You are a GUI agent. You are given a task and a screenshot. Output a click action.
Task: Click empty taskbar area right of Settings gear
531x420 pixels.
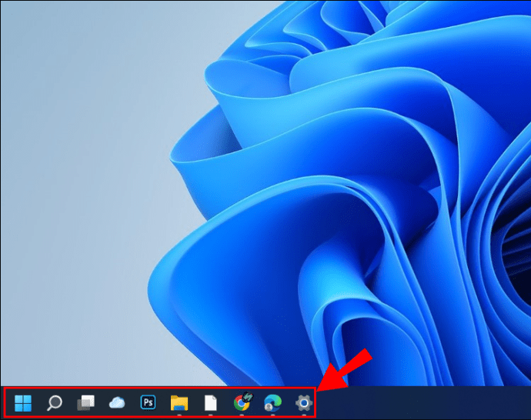pos(423,403)
